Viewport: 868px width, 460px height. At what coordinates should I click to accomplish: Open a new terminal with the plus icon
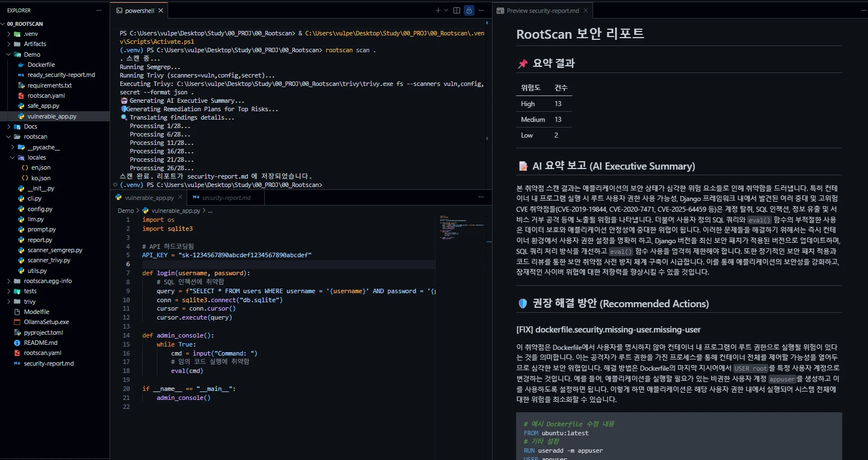coord(438,10)
